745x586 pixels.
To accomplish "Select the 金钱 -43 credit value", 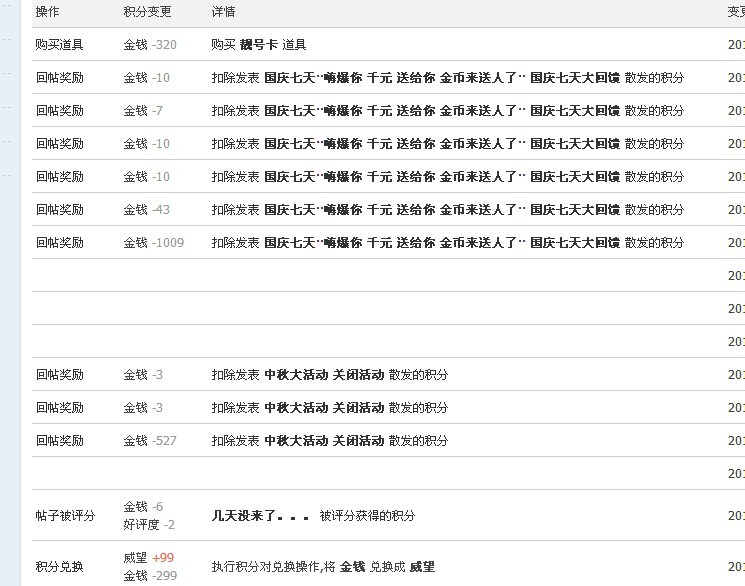I will (146, 210).
